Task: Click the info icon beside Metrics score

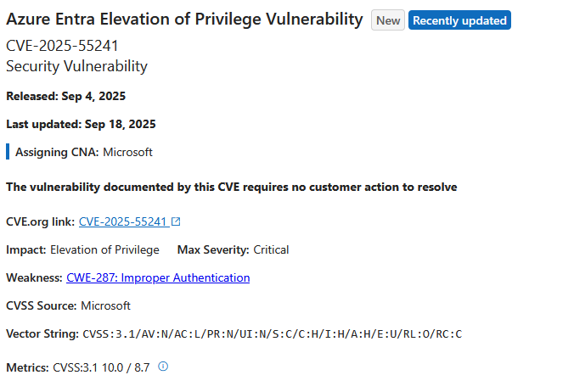Action: click(163, 367)
